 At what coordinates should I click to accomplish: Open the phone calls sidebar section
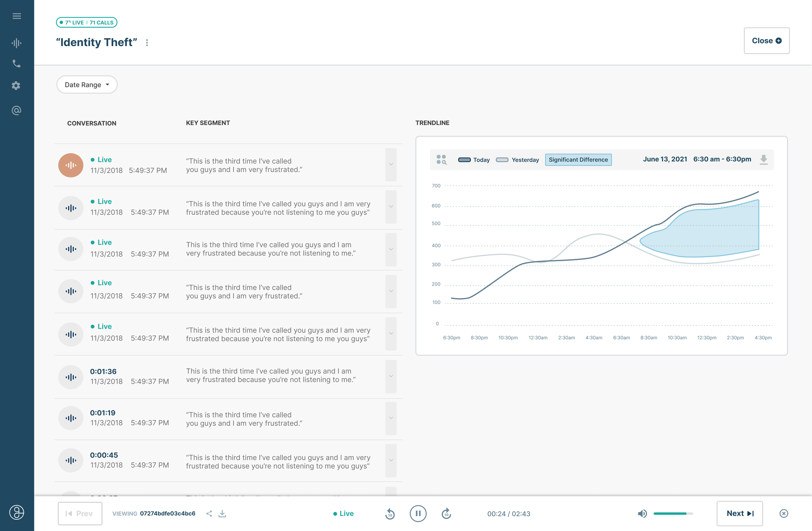tap(17, 63)
